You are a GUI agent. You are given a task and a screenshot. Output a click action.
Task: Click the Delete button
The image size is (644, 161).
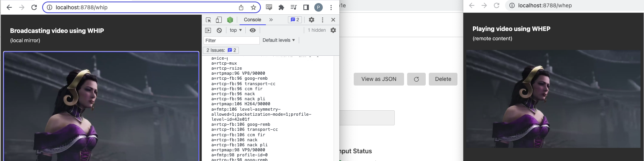click(x=443, y=79)
